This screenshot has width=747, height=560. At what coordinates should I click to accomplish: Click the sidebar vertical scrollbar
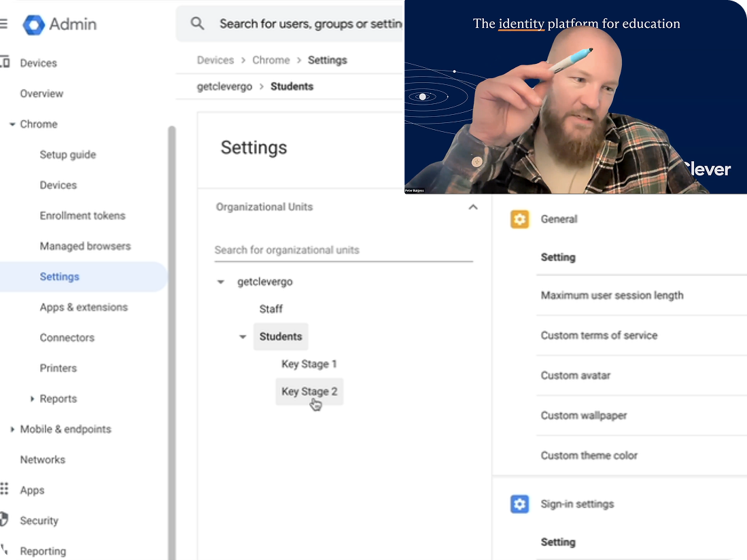tap(171, 343)
